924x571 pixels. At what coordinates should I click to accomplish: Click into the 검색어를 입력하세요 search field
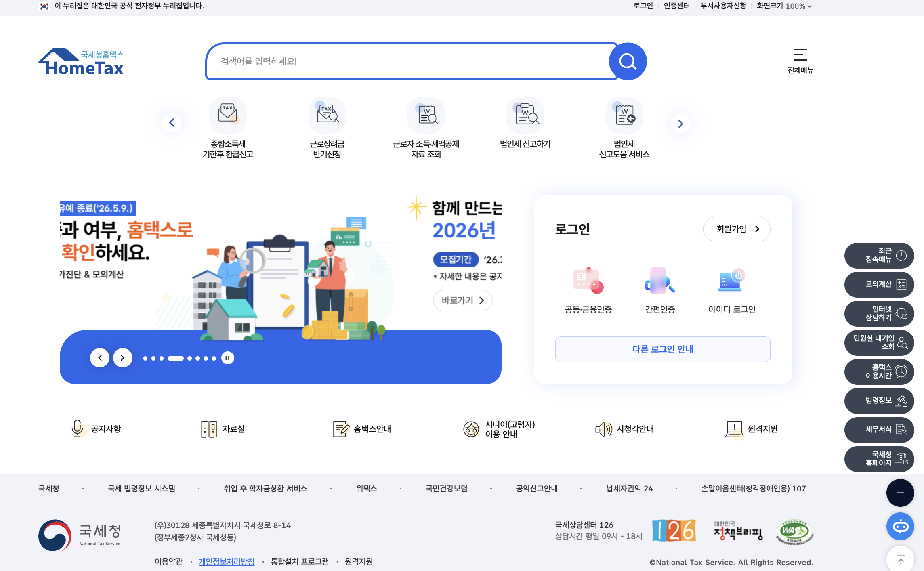coord(408,61)
